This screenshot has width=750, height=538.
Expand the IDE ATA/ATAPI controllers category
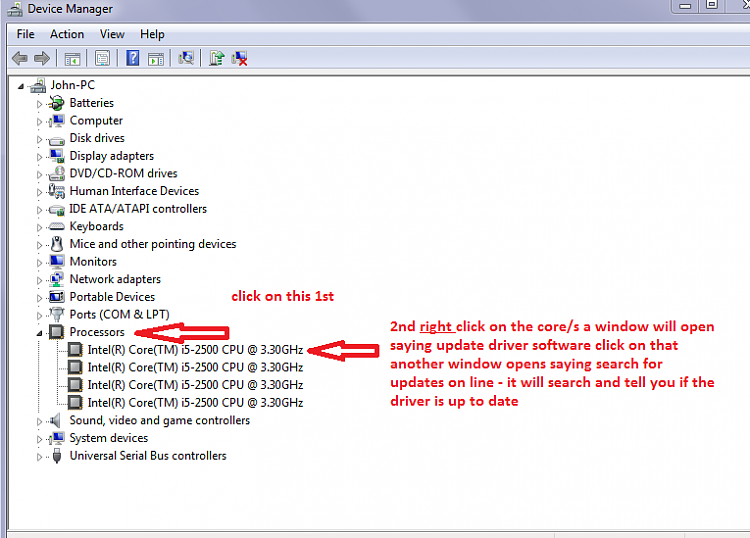coord(39,209)
